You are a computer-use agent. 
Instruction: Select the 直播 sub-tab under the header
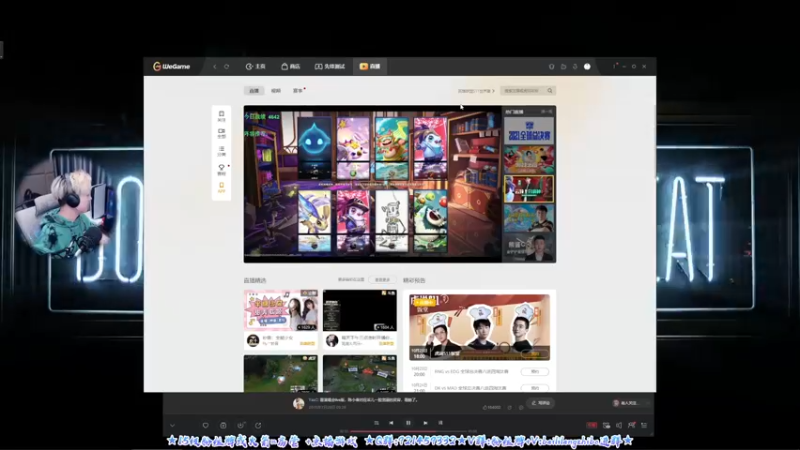pos(254,91)
